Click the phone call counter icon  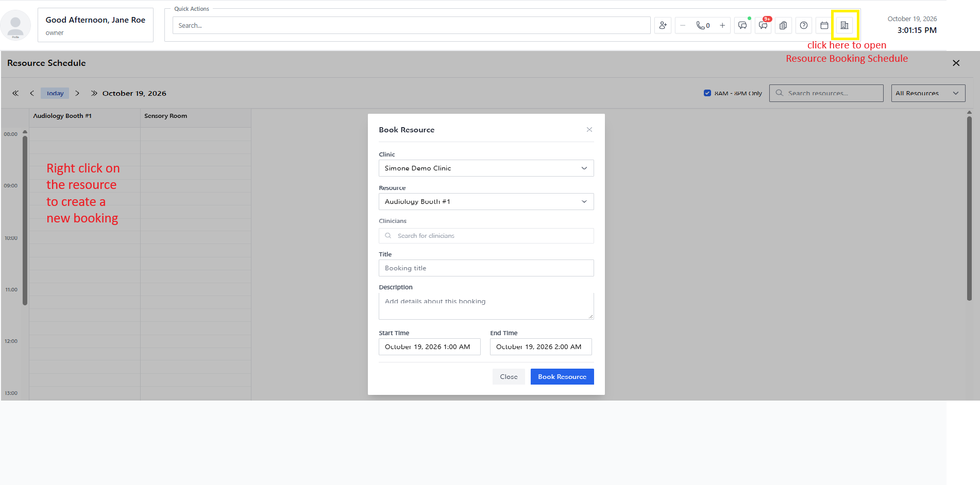703,25
